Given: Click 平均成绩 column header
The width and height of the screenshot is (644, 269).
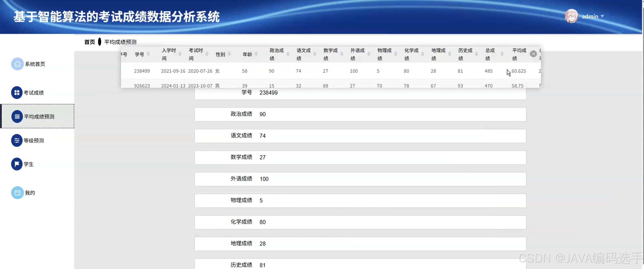Looking at the screenshot, I should tap(519, 54).
